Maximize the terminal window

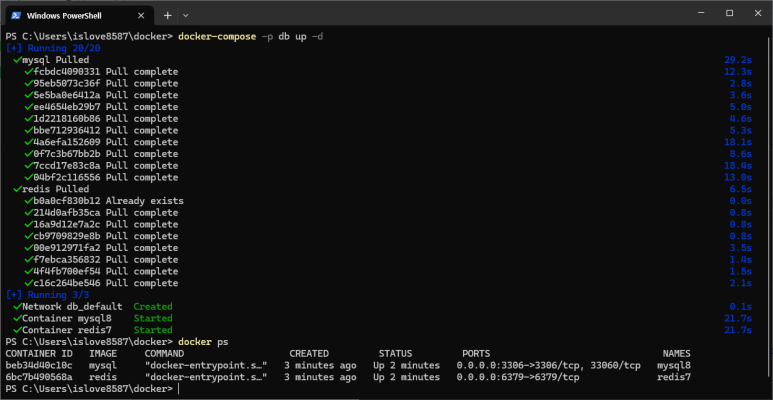tap(730, 13)
